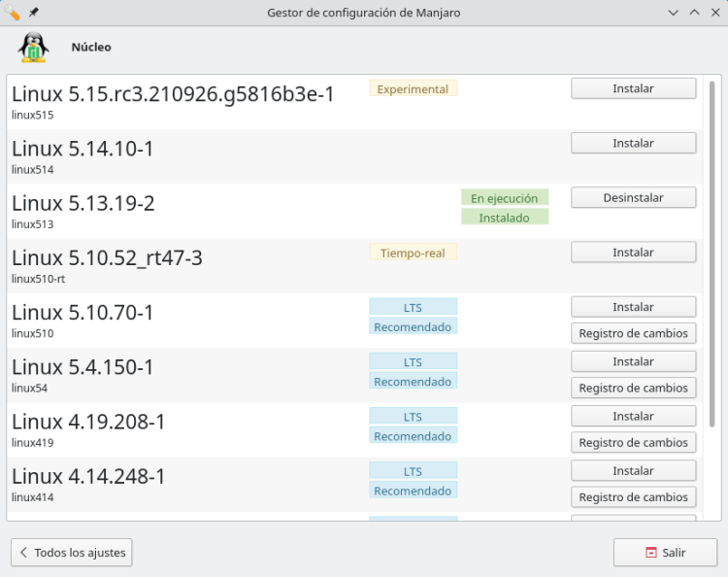Click the pin window icon in titlebar
This screenshot has height=577, width=728.
(x=34, y=13)
